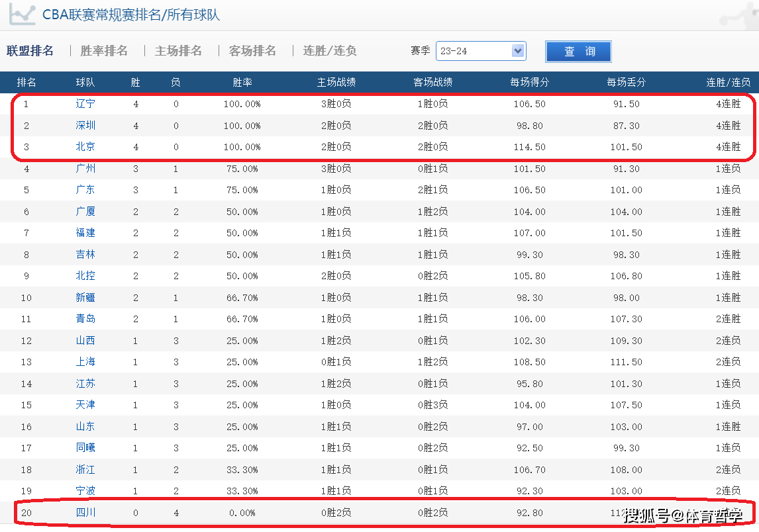
Task: Switch to the 客场排名 tab
Action: coord(252,51)
